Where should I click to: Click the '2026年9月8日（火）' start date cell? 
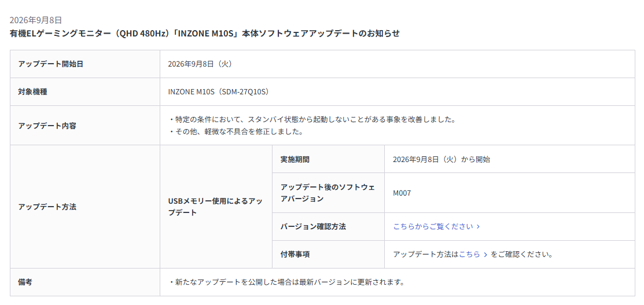click(x=397, y=64)
